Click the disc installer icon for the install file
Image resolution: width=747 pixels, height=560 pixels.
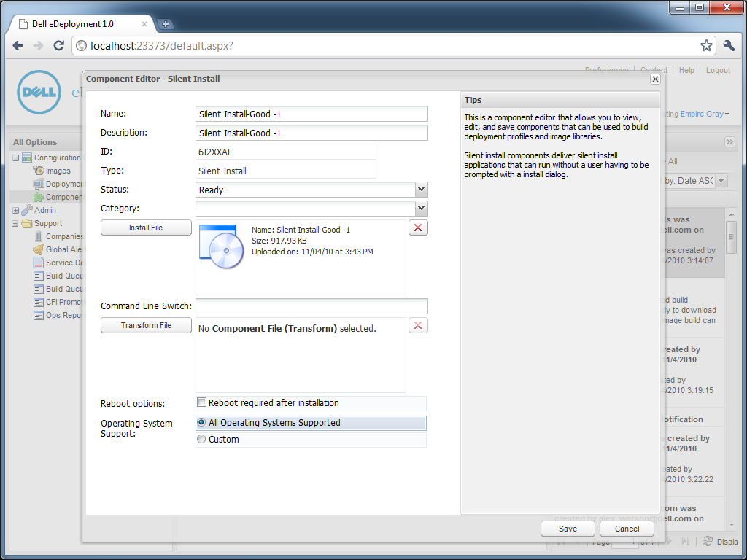point(222,246)
